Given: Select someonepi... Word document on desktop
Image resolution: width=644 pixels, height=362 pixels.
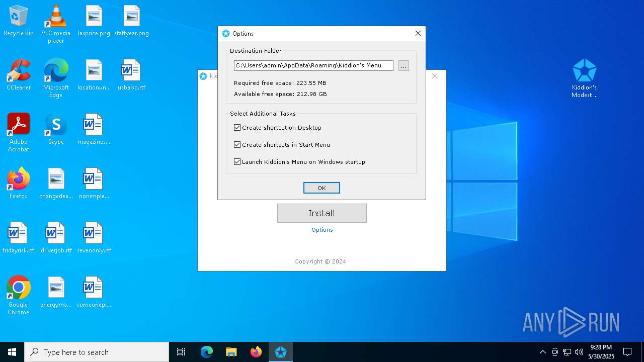Looking at the screenshot, I should pos(94,293).
